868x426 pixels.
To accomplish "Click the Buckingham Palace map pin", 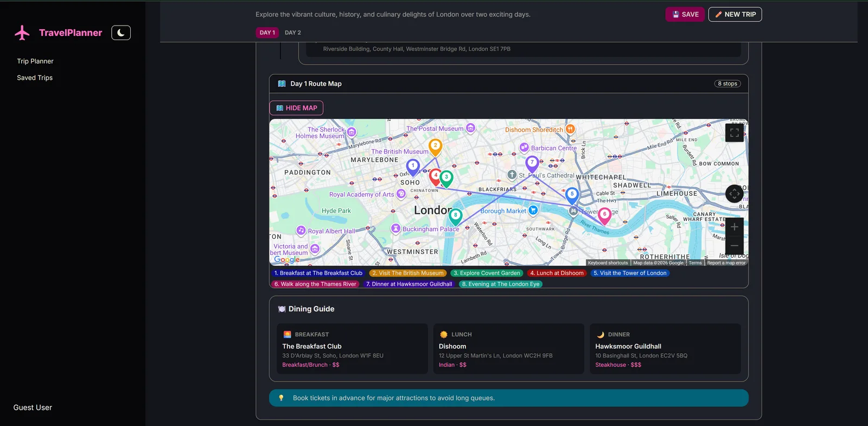I will pyautogui.click(x=395, y=228).
